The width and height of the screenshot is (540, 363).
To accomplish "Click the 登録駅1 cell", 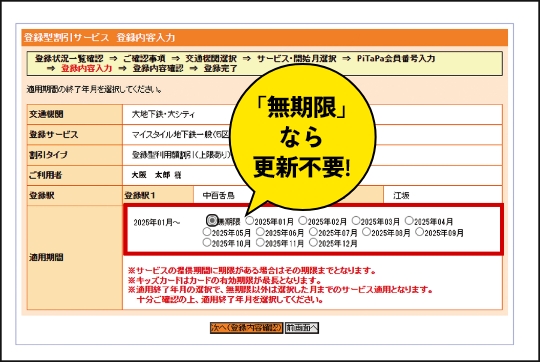I will click(158, 196).
